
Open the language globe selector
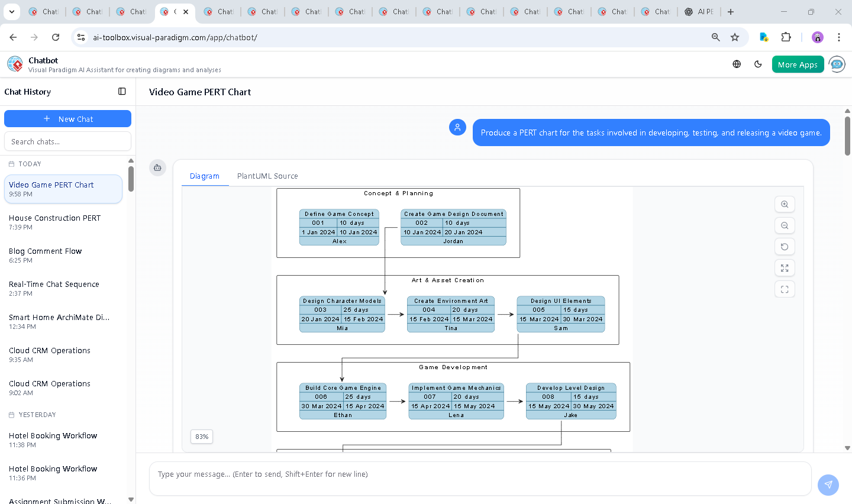736,64
